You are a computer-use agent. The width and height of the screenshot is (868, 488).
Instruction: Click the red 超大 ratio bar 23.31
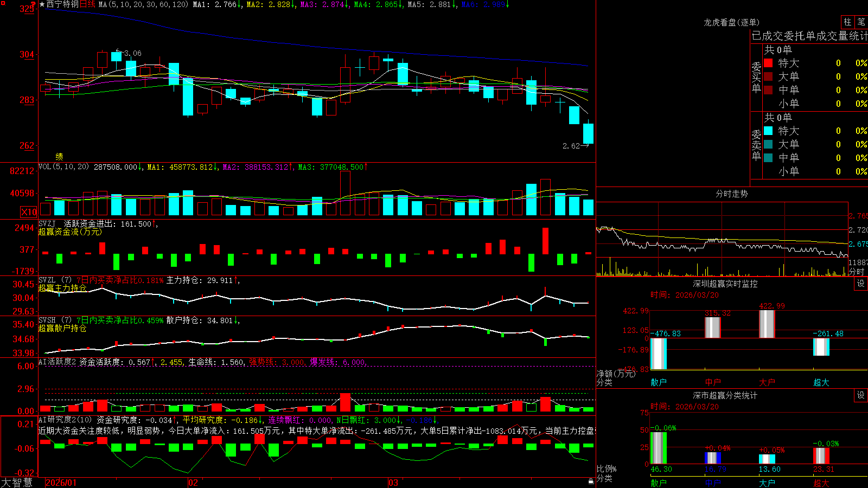pyautogui.click(x=821, y=456)
